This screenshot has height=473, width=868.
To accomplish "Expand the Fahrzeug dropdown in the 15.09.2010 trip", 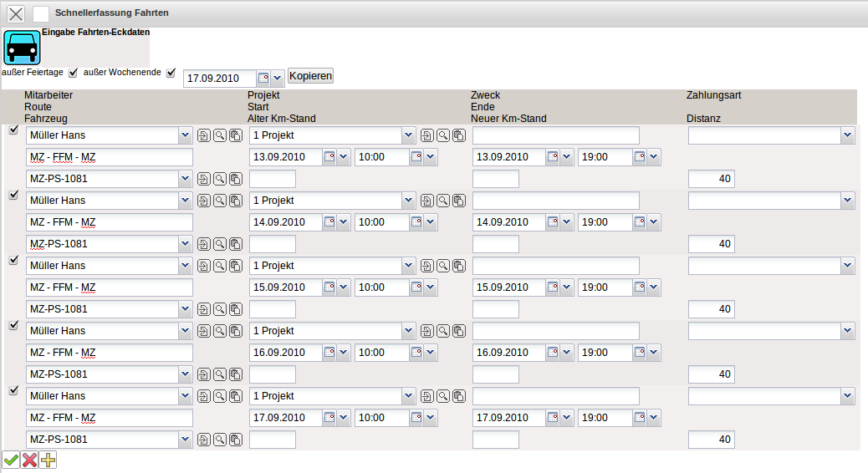I will tap(184, 309).
